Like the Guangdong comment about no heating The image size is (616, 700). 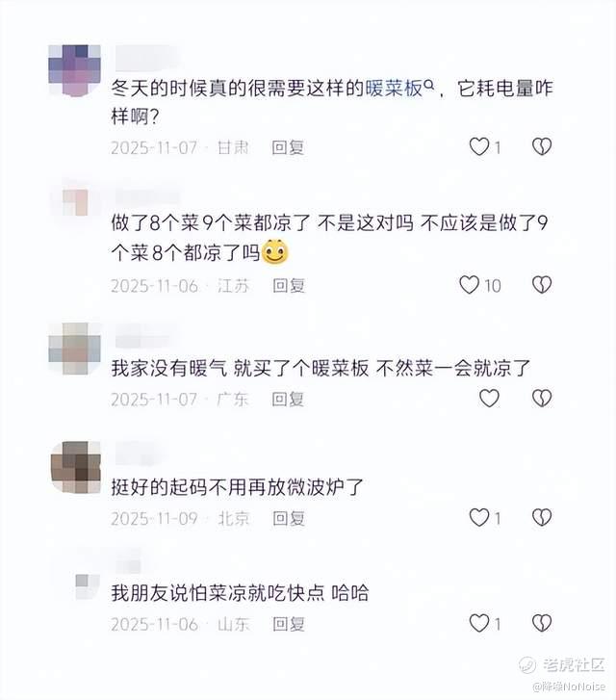coord(489,399)
